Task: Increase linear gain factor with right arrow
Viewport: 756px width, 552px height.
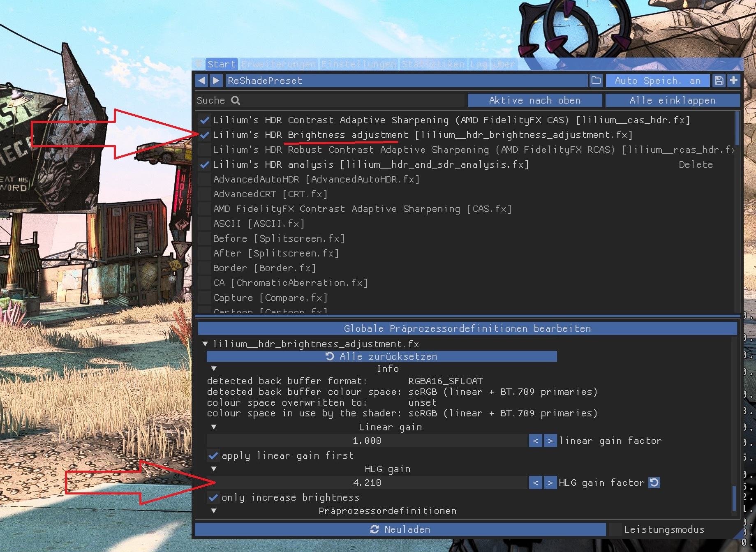Action: 550,441
